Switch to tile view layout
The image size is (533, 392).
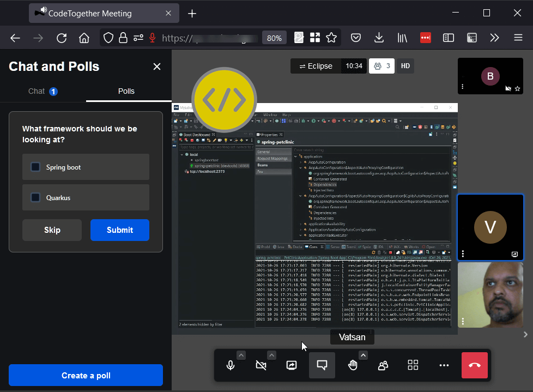[x=413, y=365]
